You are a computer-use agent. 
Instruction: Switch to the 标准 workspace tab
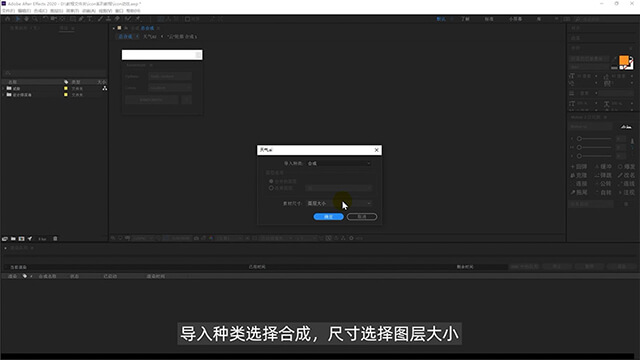(489, 19)
